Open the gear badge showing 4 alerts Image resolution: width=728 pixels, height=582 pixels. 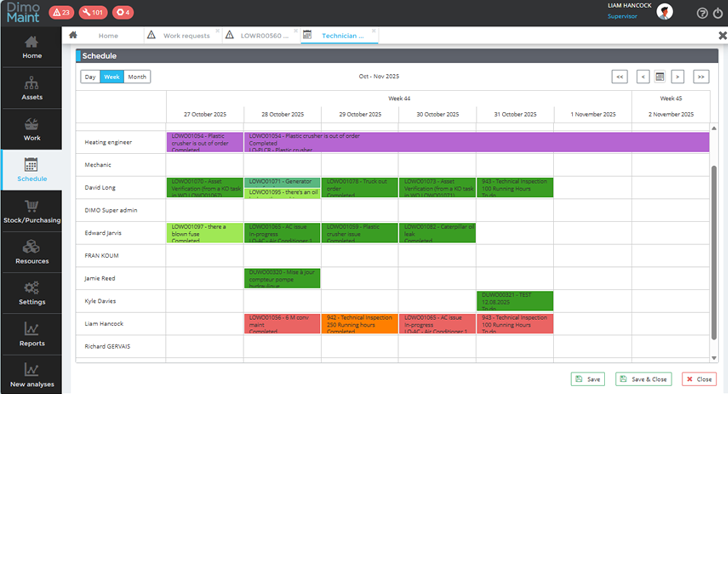click(123, 12)
